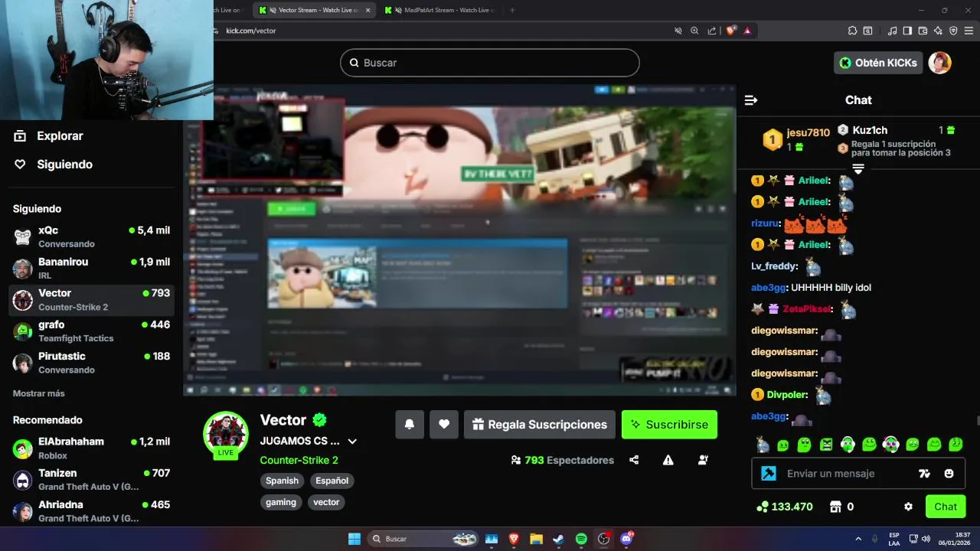Select the Spanish tag
Screen dimensions: 980x551
click(282, 481)
